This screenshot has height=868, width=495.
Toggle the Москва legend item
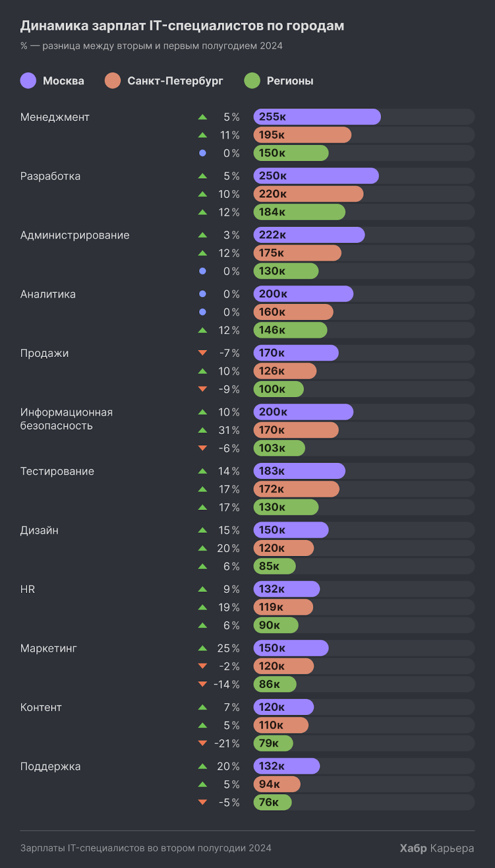tap(52, 81)
